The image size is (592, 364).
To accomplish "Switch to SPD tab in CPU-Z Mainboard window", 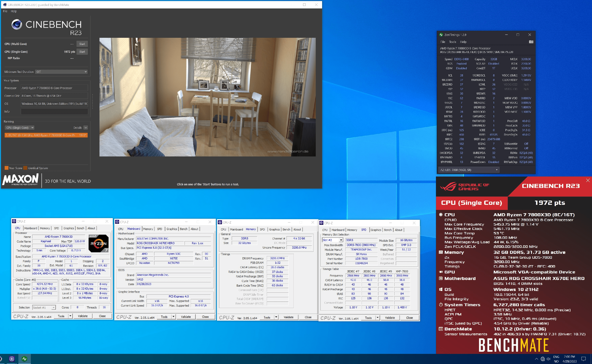I will pos(159,229).
